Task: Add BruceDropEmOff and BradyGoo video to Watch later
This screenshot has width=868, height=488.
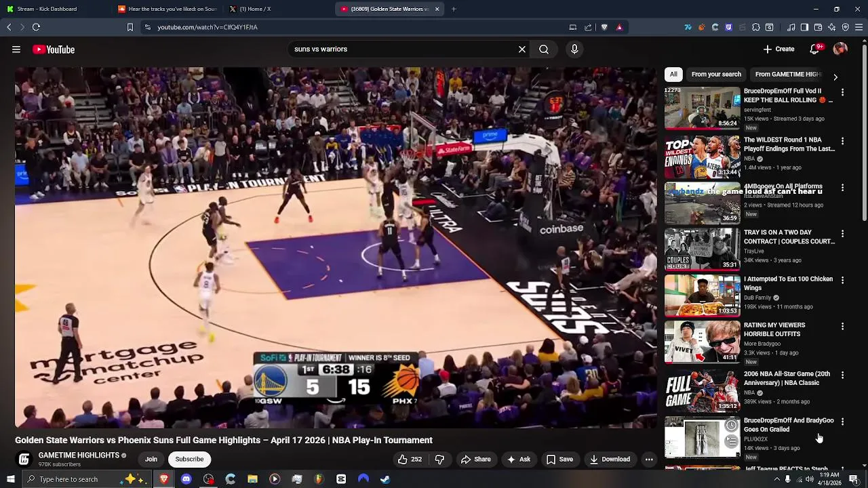Action: (731, 426)
